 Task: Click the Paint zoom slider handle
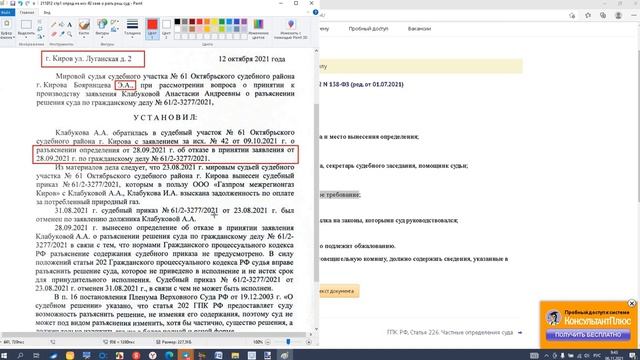coord(288,342)
